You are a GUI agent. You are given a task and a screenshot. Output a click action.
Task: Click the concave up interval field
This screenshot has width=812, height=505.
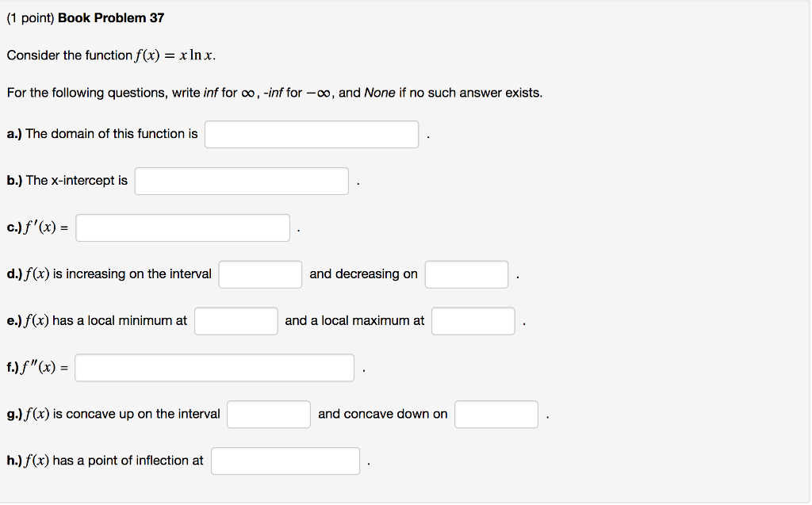click(x=268, y=414)
